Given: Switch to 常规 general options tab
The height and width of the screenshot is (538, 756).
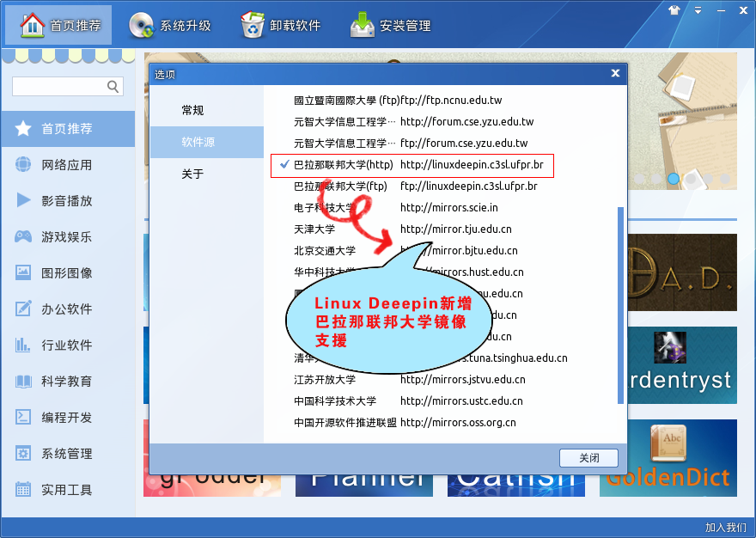Looking at the screenshot, I should click(x=207, y=111).
